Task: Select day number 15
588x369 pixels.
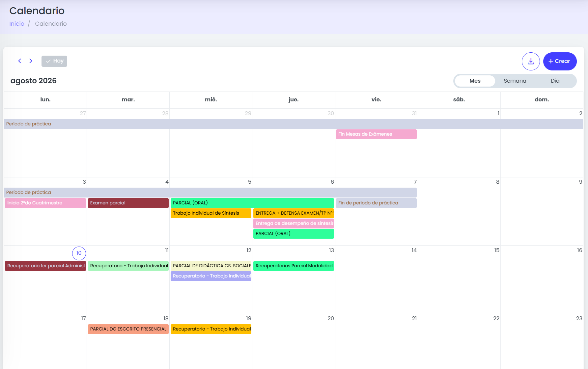Action: pos(497,250)
